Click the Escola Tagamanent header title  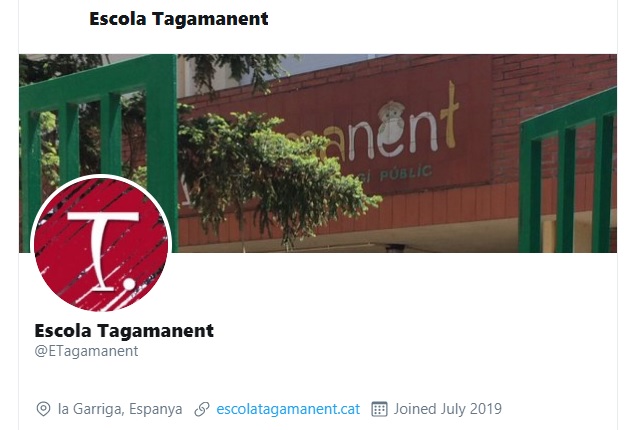tap(179, 19)
